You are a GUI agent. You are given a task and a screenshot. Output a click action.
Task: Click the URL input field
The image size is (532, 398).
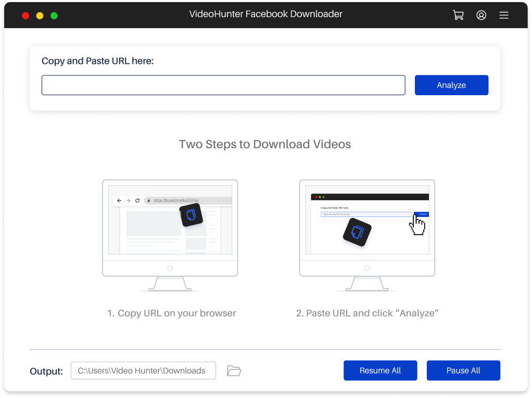tap(223, 85)
